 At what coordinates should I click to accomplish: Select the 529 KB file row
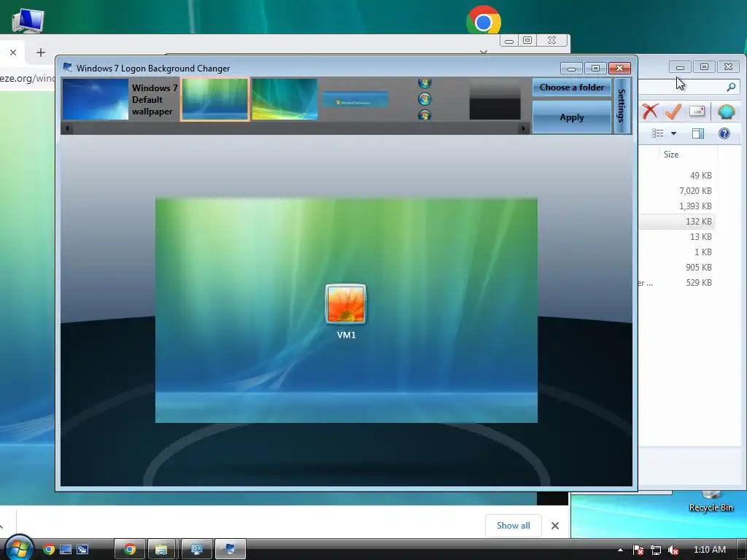[676, 283]
